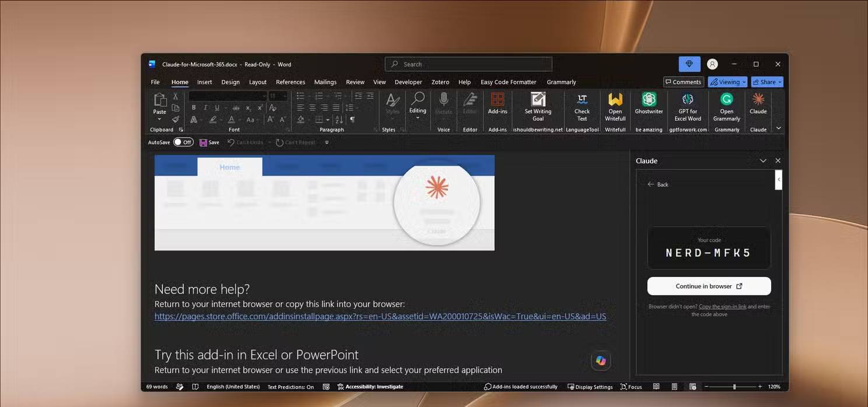Click the Open Grammarly ribbon button
Image resolution: width=868 pixels, height=407 pixels.
[x=726, y=107]
